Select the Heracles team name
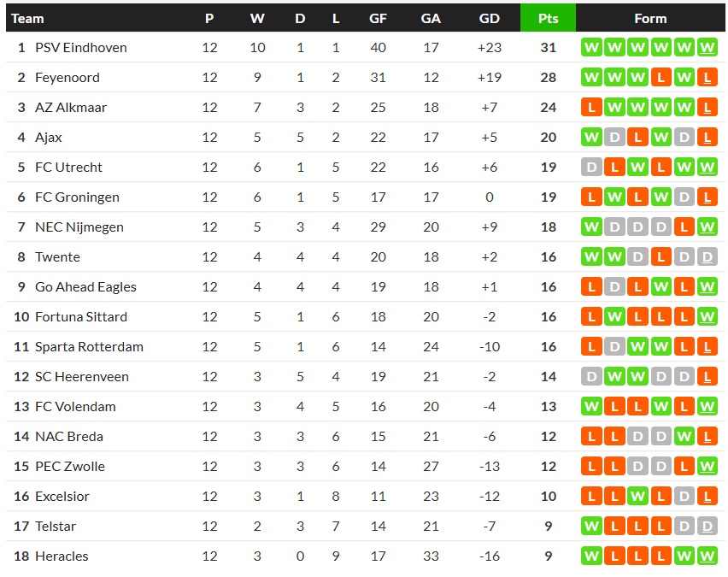Image resolution: width=728 pixels, height=577 pixels. (62, 556)
